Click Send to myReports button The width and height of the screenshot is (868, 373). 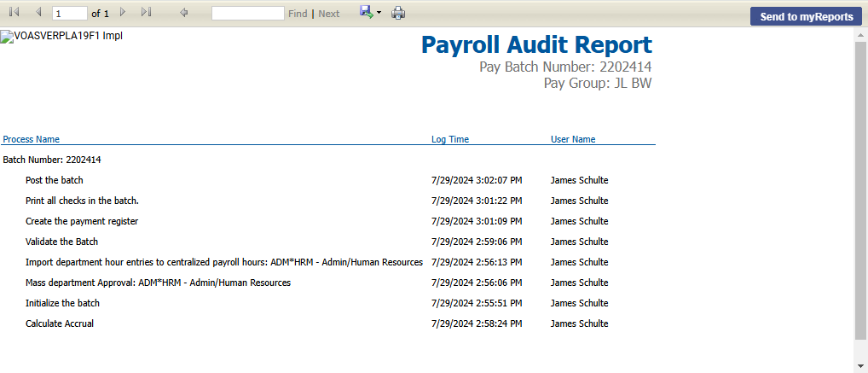coord(807,16)
